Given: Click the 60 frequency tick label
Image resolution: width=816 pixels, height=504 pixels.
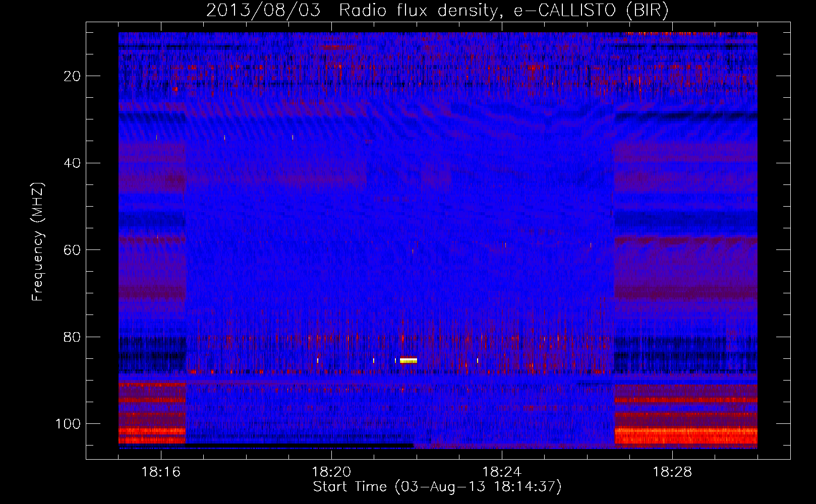Looking at the screenshot, I should pyautogui.click(x=73, y=250).
